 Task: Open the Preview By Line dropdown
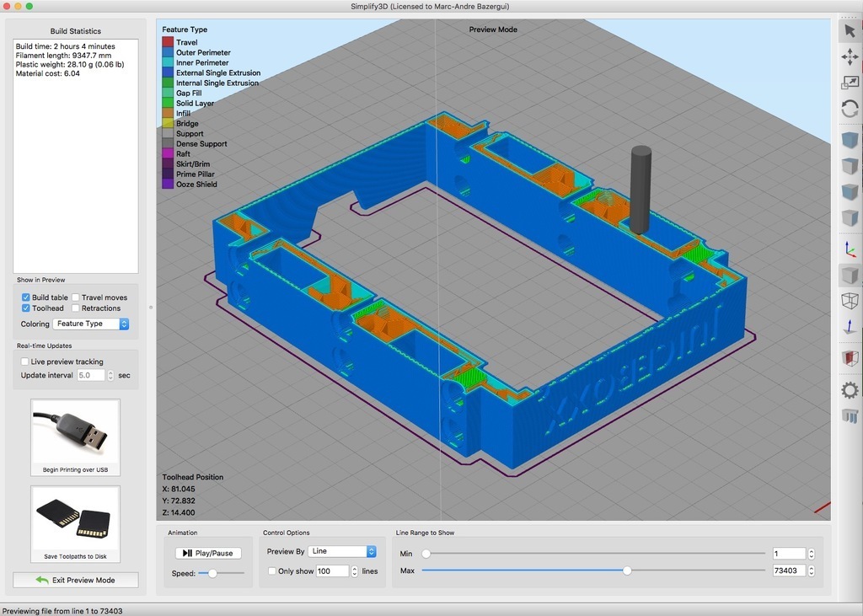pyautogui.click(x=340, y=551)
